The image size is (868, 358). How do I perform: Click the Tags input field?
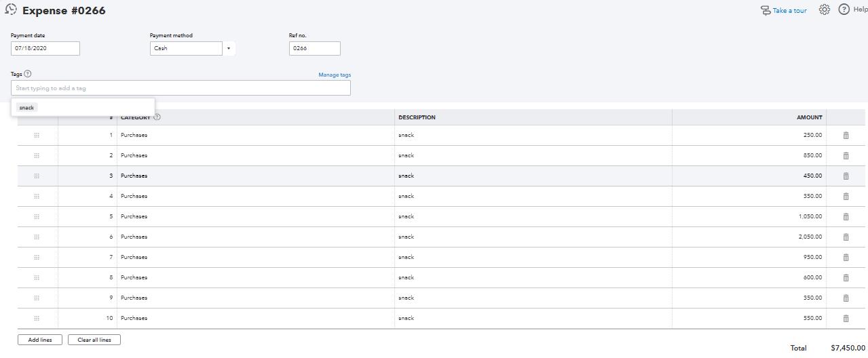[181, 88]
